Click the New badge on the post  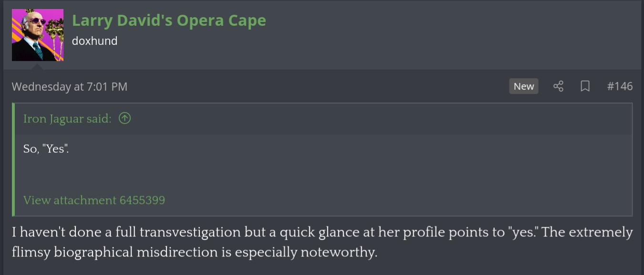[523, 86]
